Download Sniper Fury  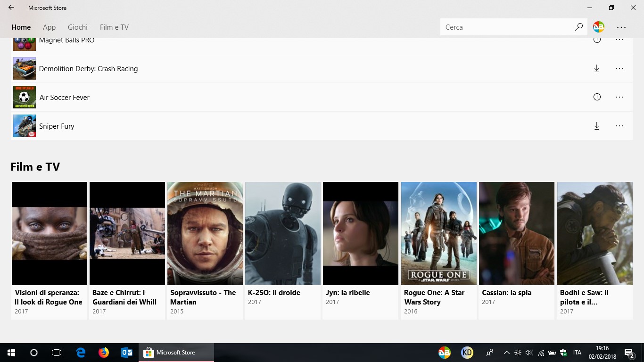pos(597,126)
